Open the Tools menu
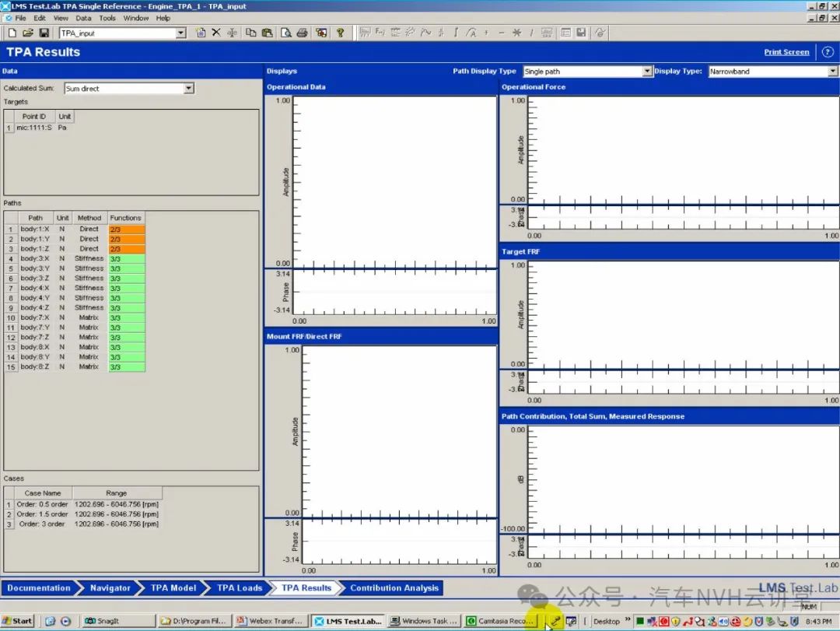Viewport: 840px width, 631px height. 107,18
